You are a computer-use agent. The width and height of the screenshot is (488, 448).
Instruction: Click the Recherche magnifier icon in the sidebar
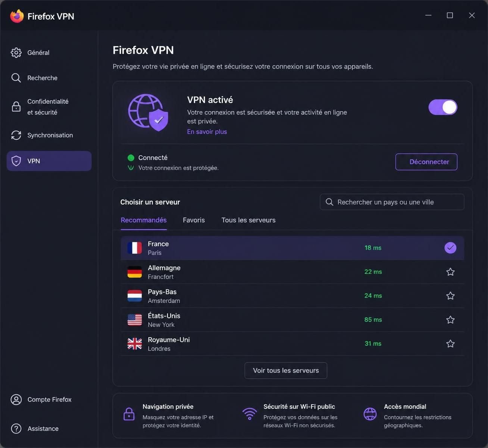pos(16,78)
